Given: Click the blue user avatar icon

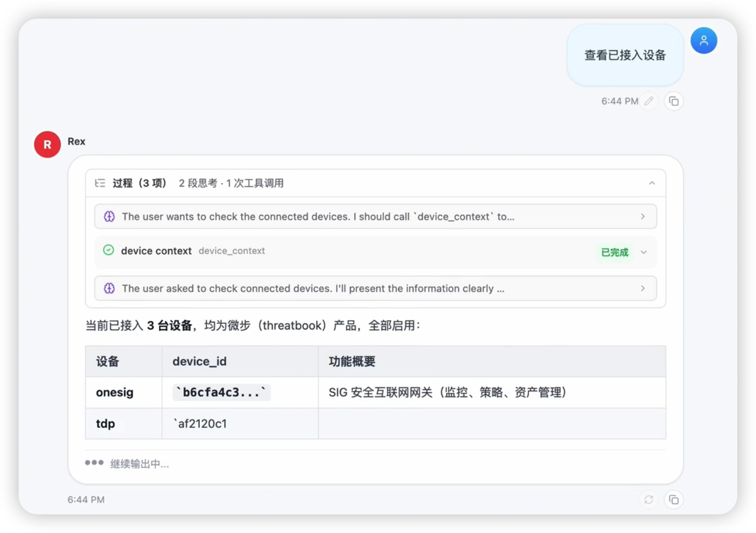Looking at the screenshot, I should tap(704, 40).
